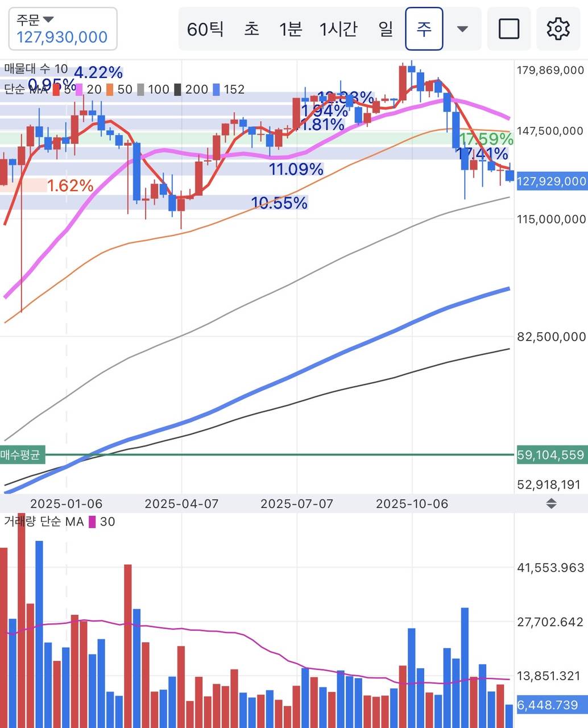Select the black MA 200 legend icon
Screen dimensions: 588x728
click(177, 90)
